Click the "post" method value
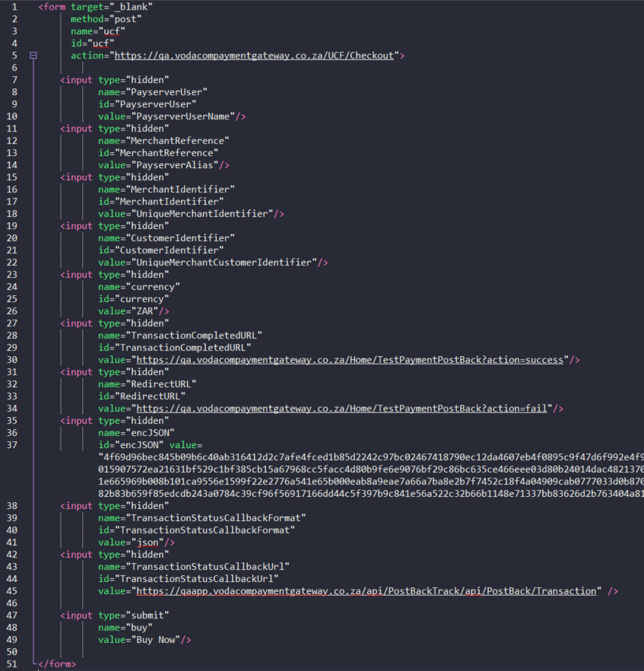644x671 pixels. coord(126,19)
